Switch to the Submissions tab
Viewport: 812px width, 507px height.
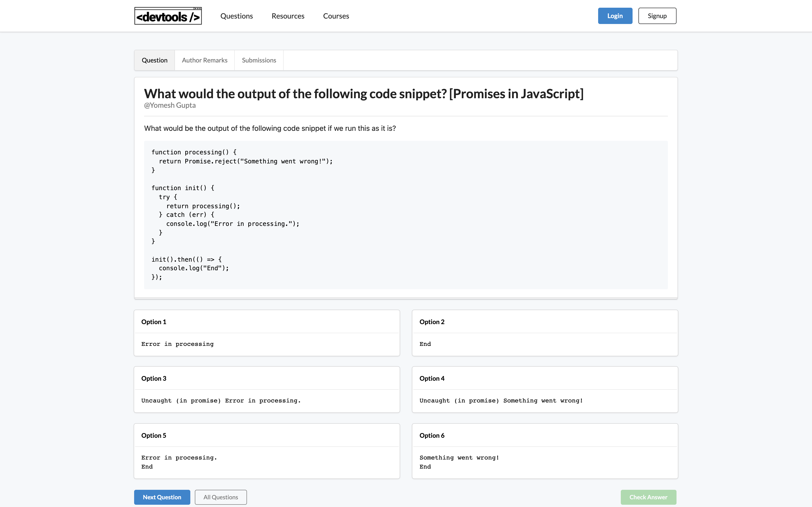click(x=259, y=60)
